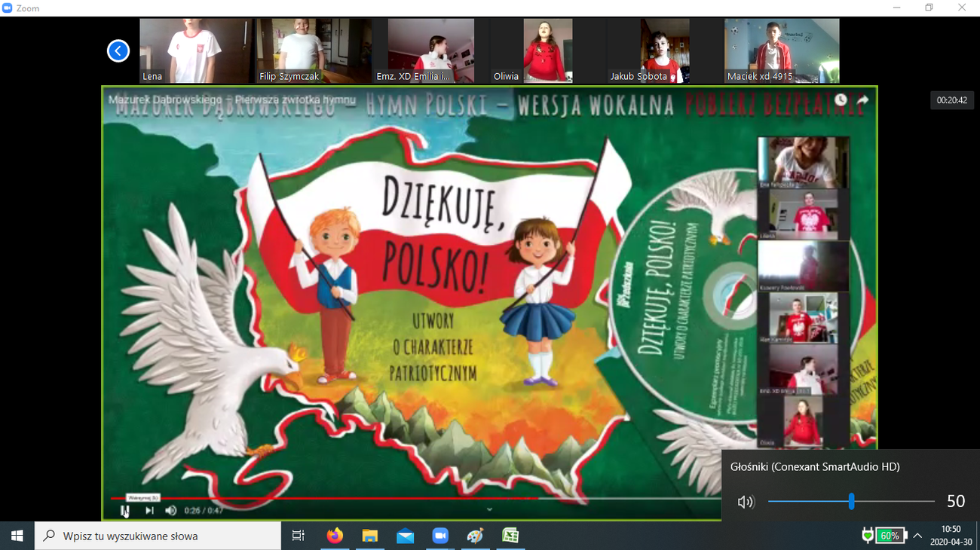
Task: Adjust the Głośniki volume slider
Action: click(851, 501)
